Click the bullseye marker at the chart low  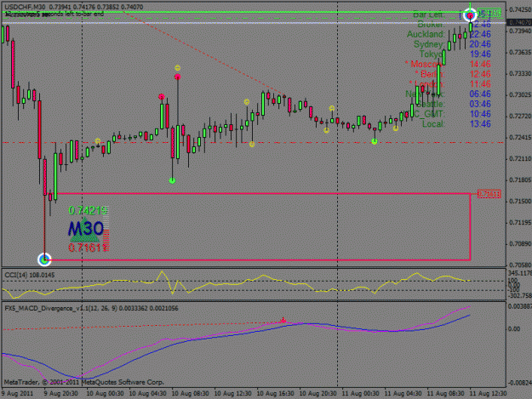pos(44,259)
